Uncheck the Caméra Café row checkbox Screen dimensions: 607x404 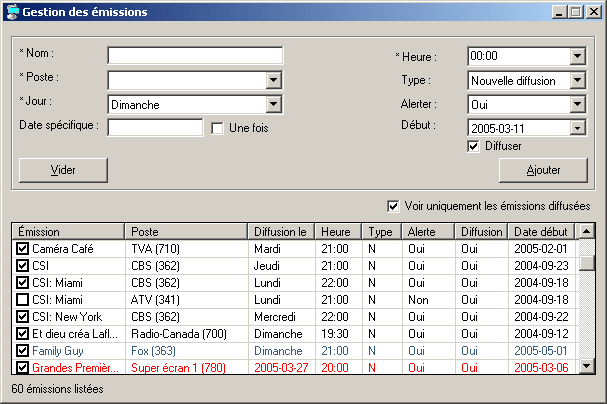22,248
